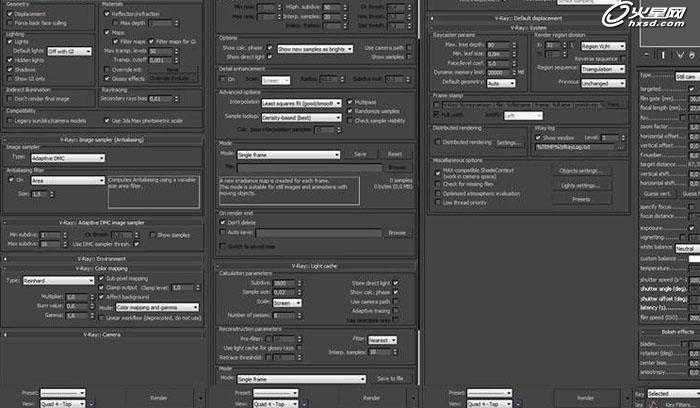Open the Color mapping and gamma mode dropdown
This screenshot has height=408, width=700.
point(157,308)
